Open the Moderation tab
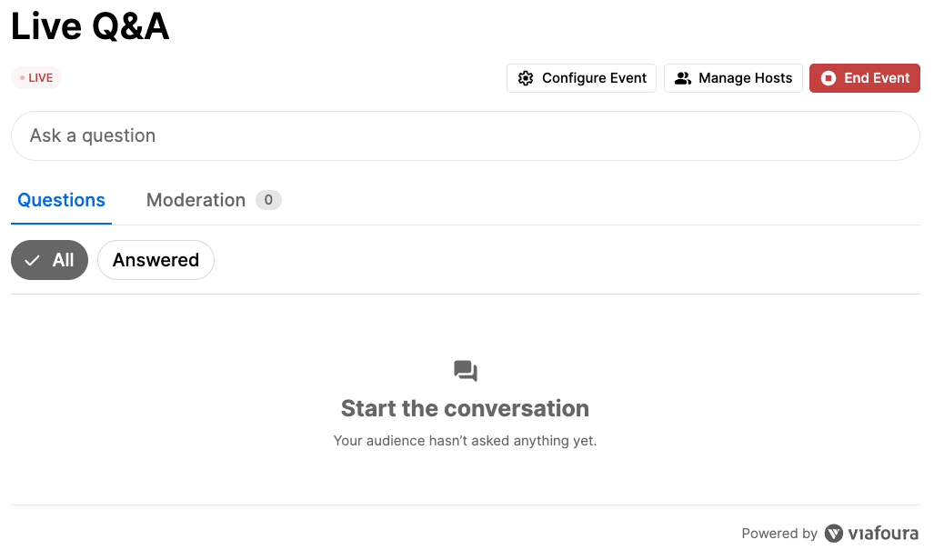 [196, 200]
